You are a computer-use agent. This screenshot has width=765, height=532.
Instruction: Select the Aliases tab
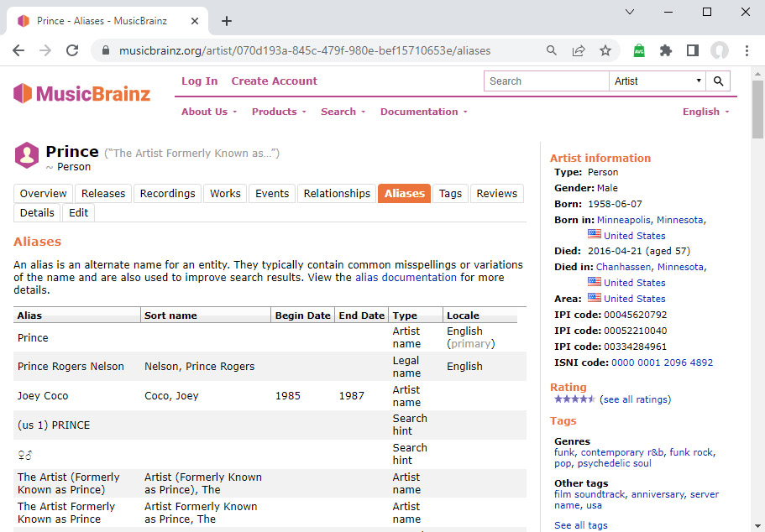[x=404, y=194]
